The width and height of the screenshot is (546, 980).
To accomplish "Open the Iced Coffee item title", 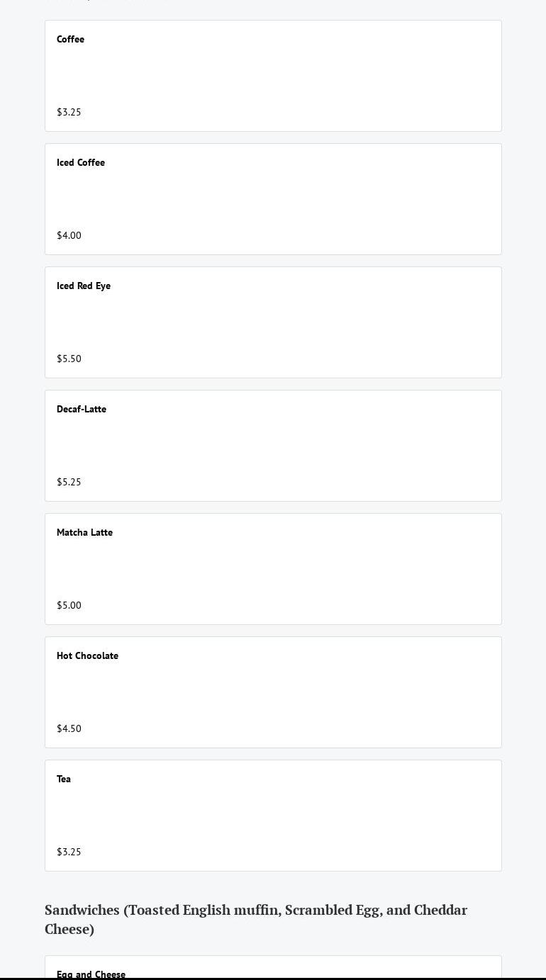I will pos(81,163).
